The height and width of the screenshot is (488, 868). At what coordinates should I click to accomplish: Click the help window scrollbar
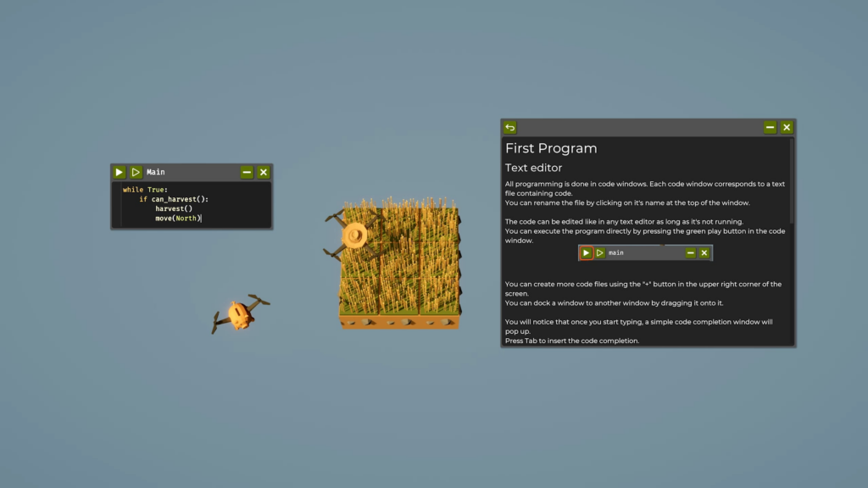click(793, 181)
